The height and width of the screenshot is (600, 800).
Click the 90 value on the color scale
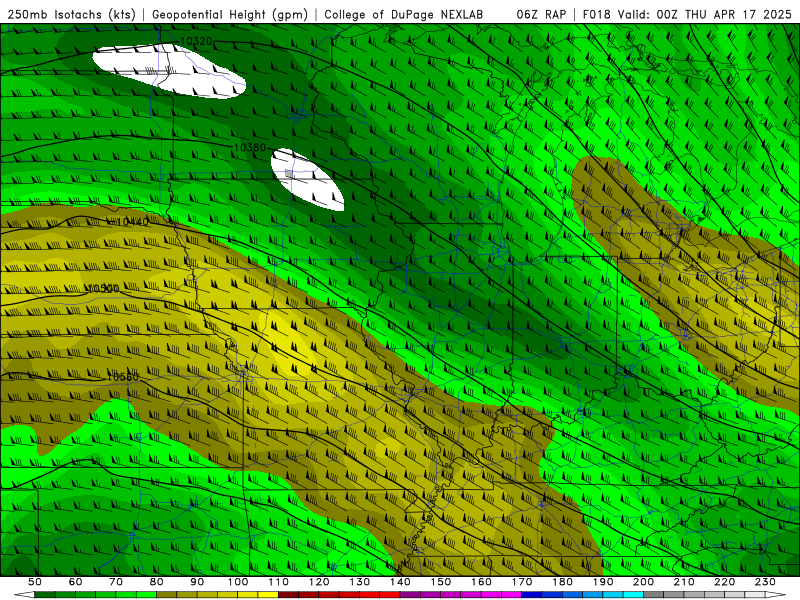(x=197, y=582)
